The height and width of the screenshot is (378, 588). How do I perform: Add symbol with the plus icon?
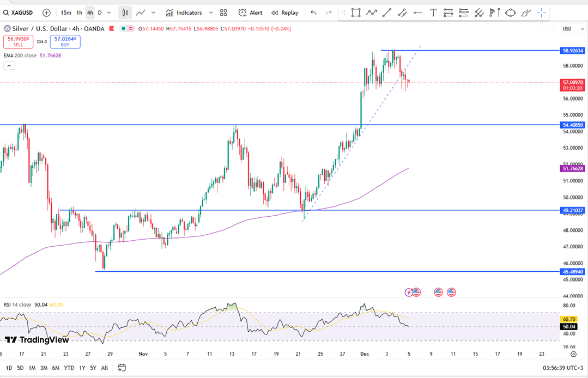[x=46, y=13]
